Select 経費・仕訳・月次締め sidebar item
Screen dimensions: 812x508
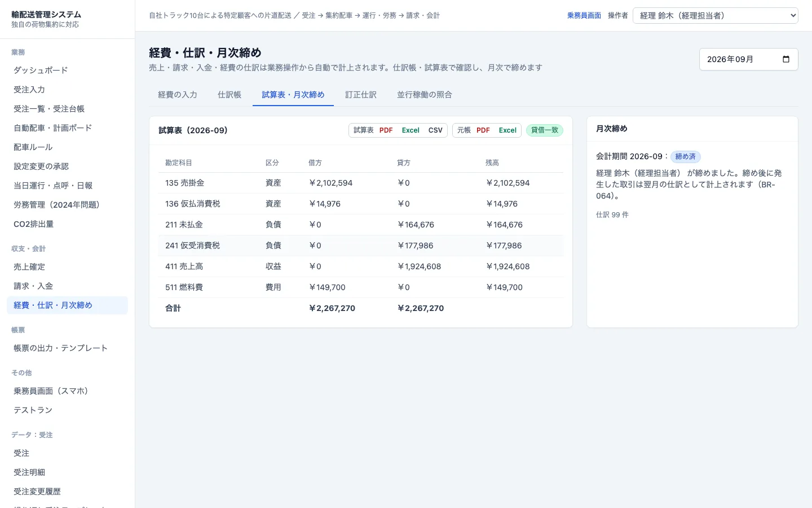[68, 305]
